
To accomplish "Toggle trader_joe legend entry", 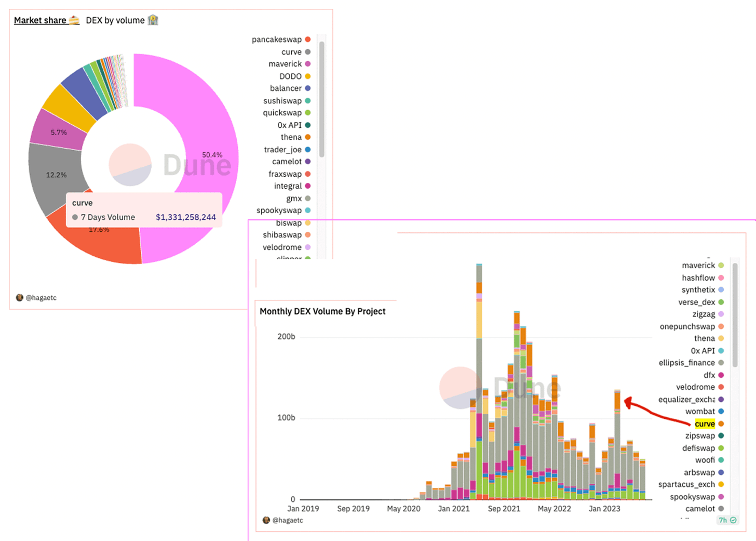I will tap(287, 150).
